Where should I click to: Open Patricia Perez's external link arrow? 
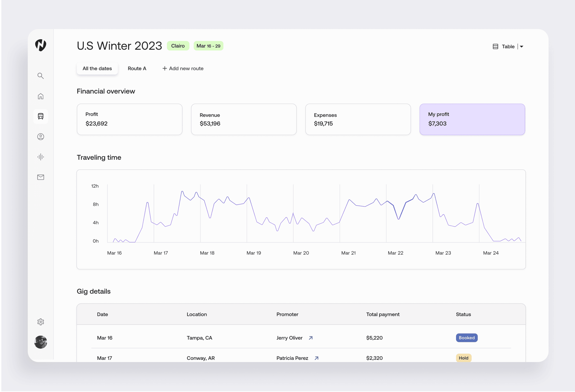(x=316, y=358)
